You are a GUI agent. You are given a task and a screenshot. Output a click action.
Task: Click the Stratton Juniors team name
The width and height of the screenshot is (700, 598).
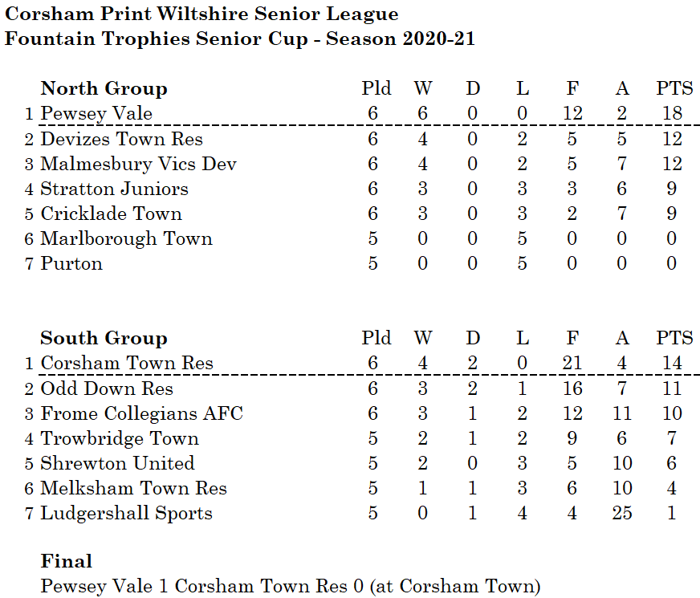pos(114,189)
